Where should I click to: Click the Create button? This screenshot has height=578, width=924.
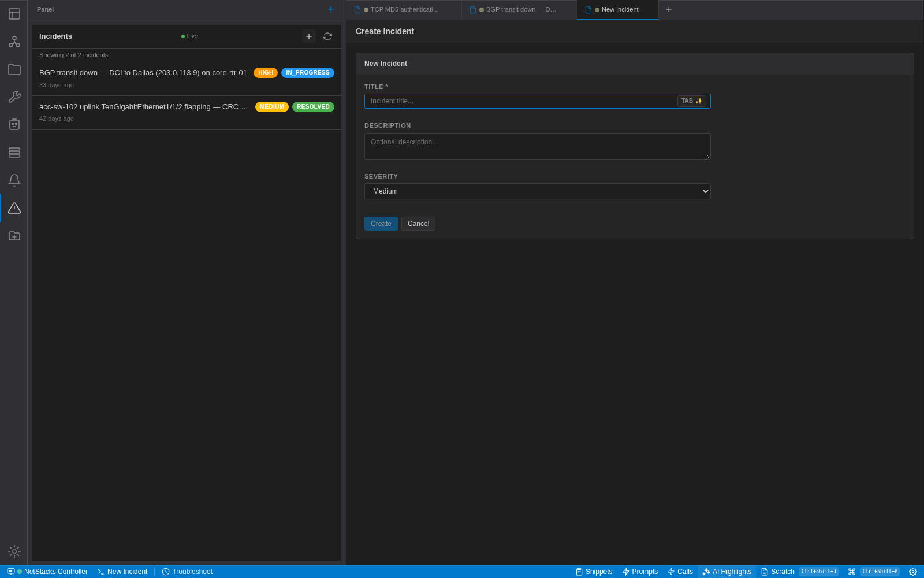pyautogui.click(x=381, y=224)
